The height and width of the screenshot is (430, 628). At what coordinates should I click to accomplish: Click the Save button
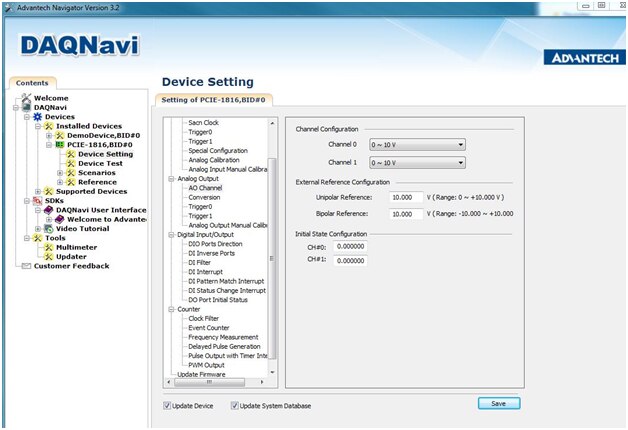[x=499, y=403]
